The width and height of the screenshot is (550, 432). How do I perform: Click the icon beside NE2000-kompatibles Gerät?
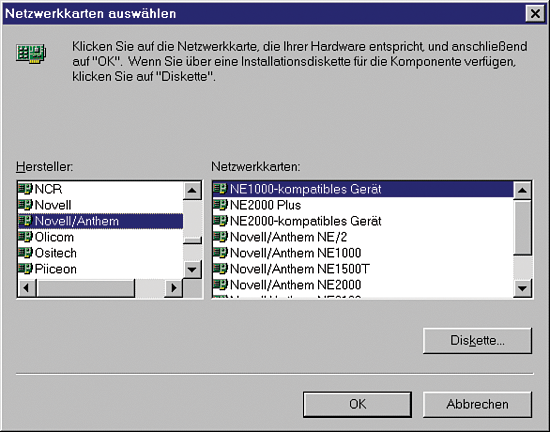tap(220, 221)
